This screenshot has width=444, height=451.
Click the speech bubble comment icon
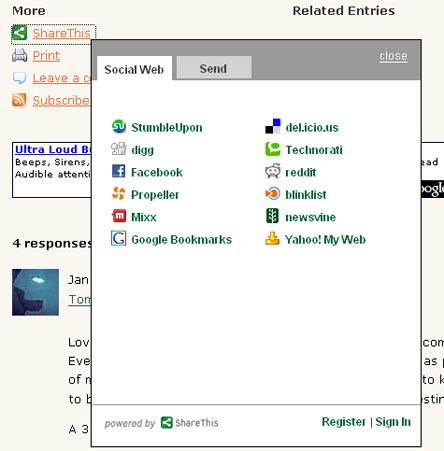[19, 78]
